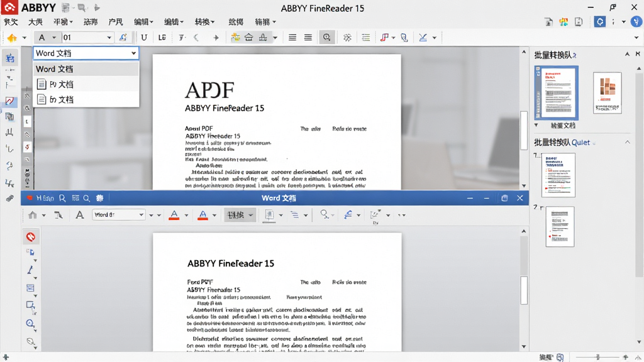644x362 pixels.
Task: Open page 1 thumbnail in lower queue list
Action: tap(558, 175)
